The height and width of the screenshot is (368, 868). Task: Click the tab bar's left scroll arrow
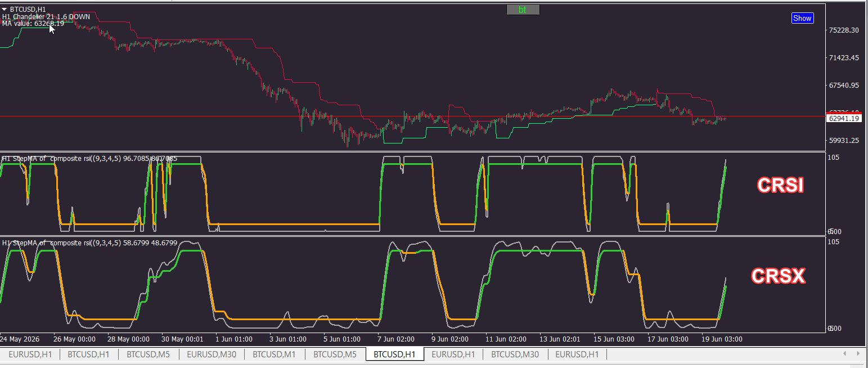click(844, 354)
